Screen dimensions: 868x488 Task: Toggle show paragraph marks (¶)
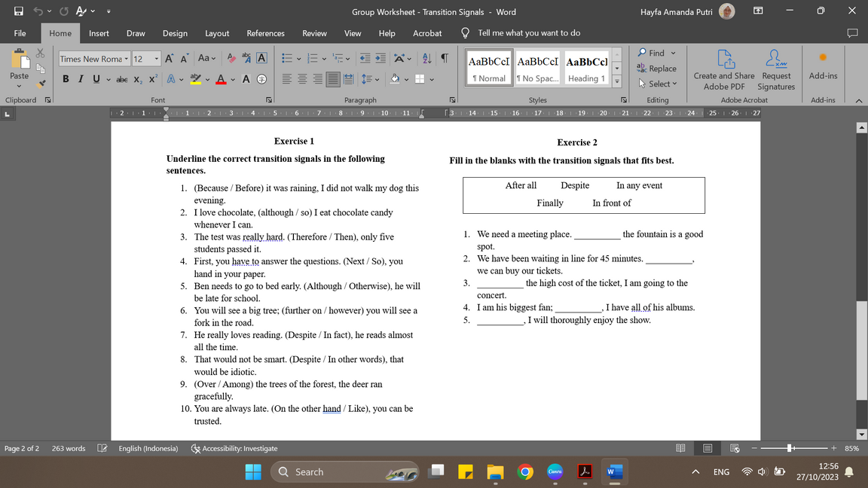pos(445,58)
